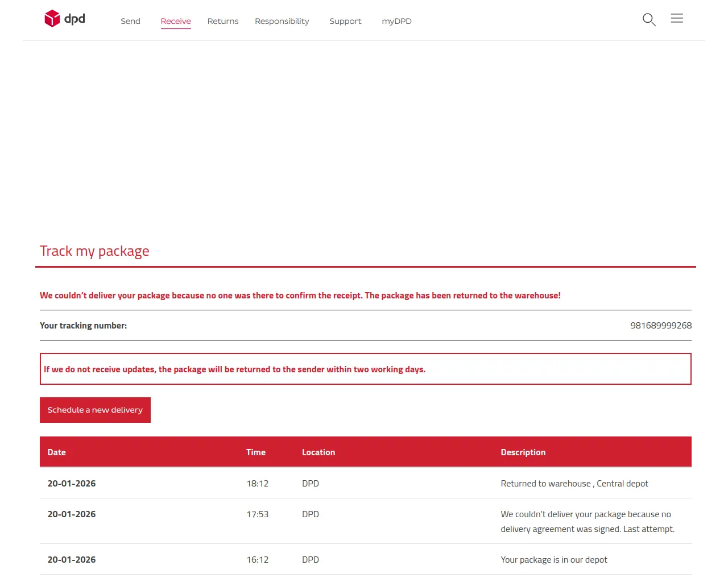This screenshot has height=582, width=728.
Task: Open the hamburger navigation menu
Action: pyautogui.click(x=677, y=18)
